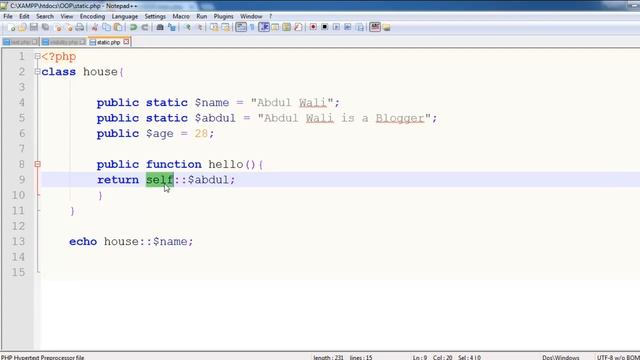Toggle synchronize vertical scrolling

point(214,27)
